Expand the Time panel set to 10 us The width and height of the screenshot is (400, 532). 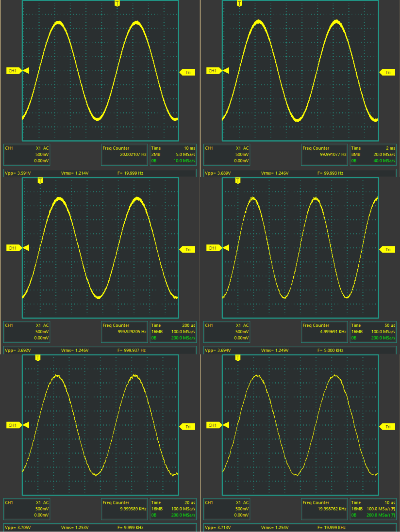(373, 509)
